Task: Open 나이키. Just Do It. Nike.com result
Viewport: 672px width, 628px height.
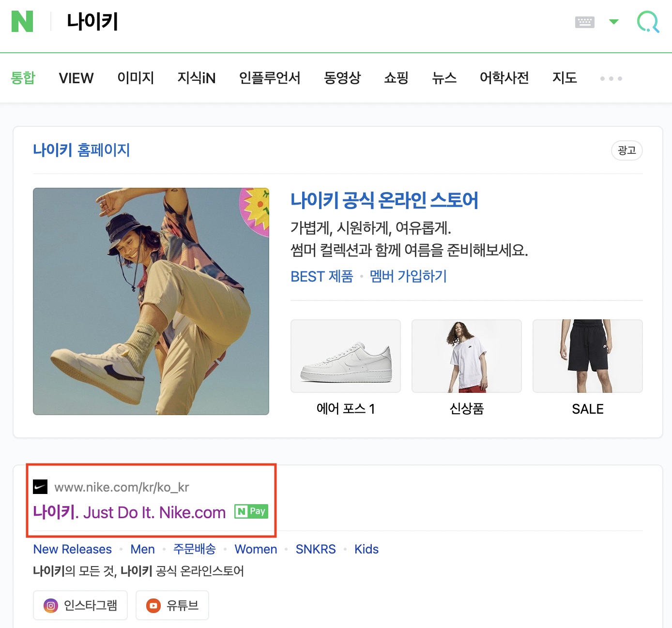Action: [129, 512]
